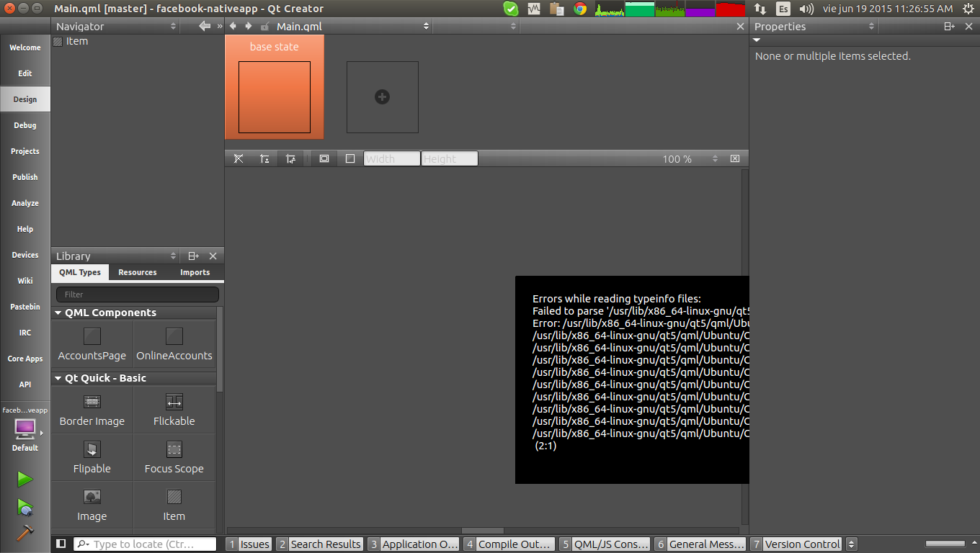Image resolution: width=980 pixels, height=553 pixels.
Task: Click the Image component icon
Action: click(x=92, y=497)
